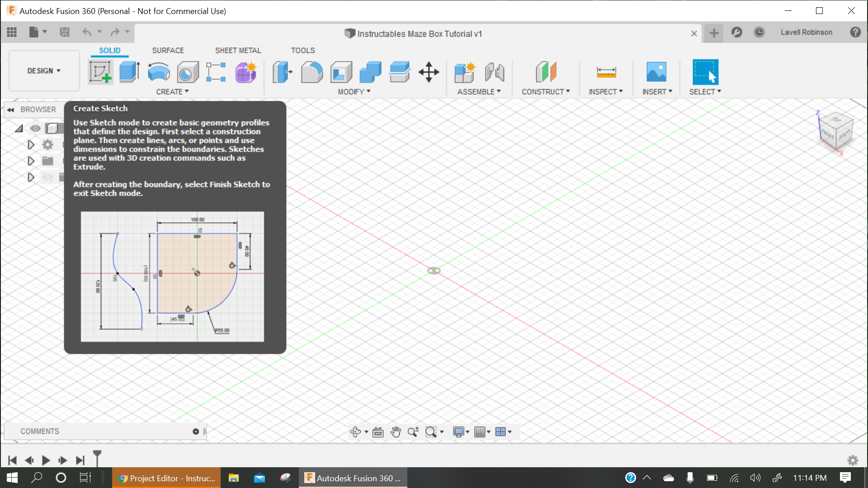
Task: Expand the MODIFY menu dropdown
Action: 354,92
